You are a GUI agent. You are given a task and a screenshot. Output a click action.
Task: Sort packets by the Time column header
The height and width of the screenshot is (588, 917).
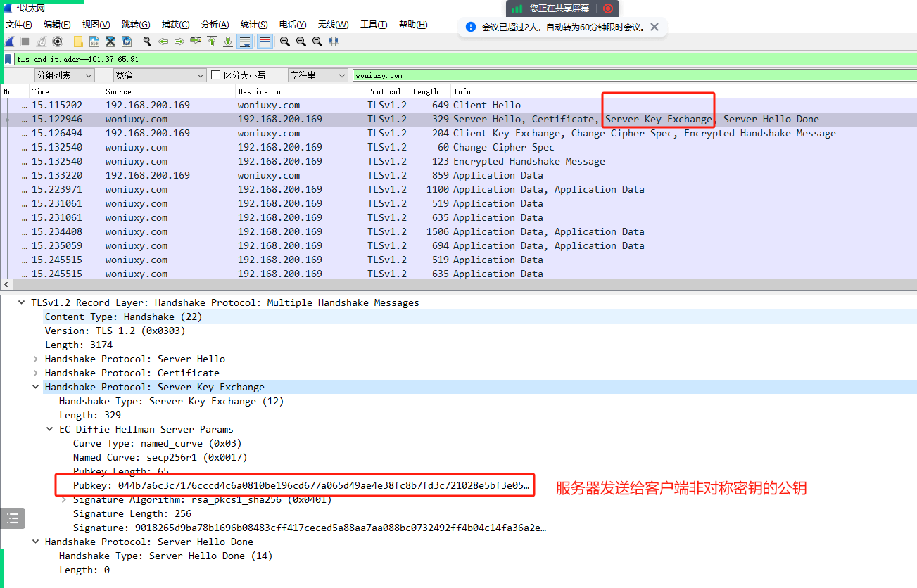(66, 91)
